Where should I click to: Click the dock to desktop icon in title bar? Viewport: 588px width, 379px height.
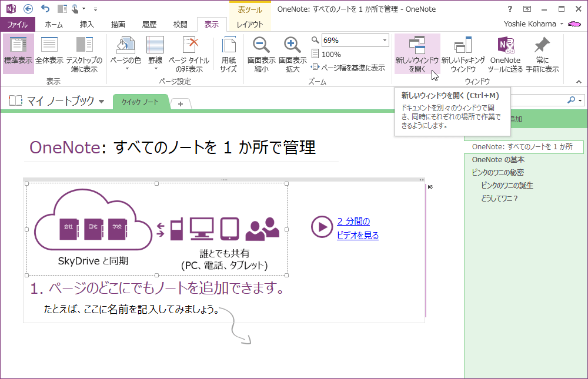pyautogui.click(x=62, y=9)
